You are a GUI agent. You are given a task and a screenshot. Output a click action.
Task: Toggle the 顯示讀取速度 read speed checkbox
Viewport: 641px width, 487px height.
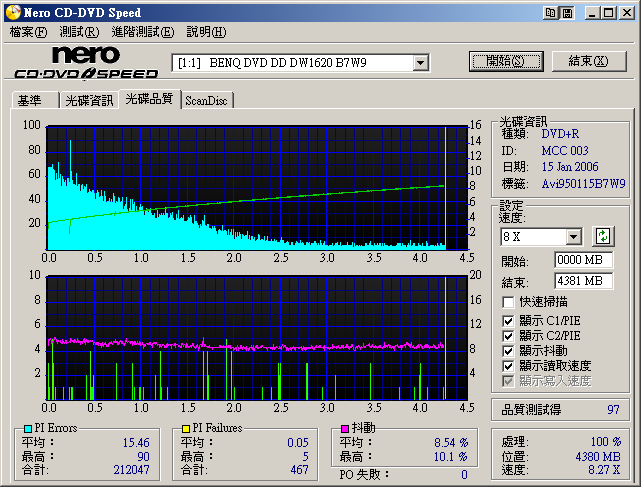(508, 366)
